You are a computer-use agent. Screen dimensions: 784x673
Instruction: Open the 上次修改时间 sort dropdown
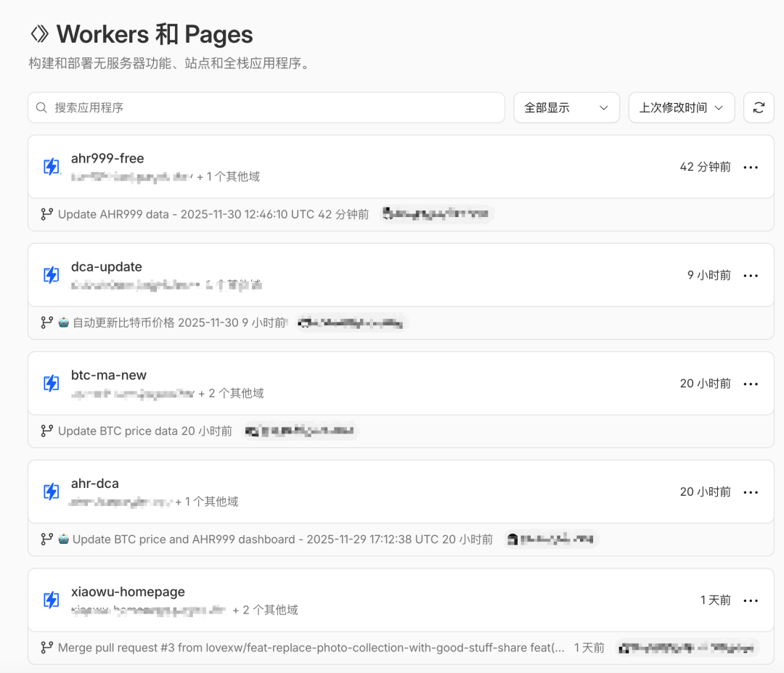point(682,107)
